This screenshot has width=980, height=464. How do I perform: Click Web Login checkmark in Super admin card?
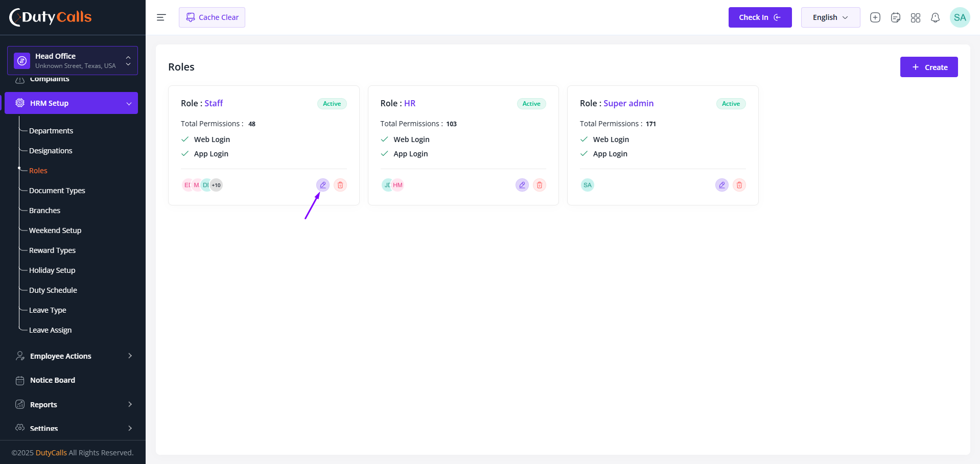pos(584,139)
